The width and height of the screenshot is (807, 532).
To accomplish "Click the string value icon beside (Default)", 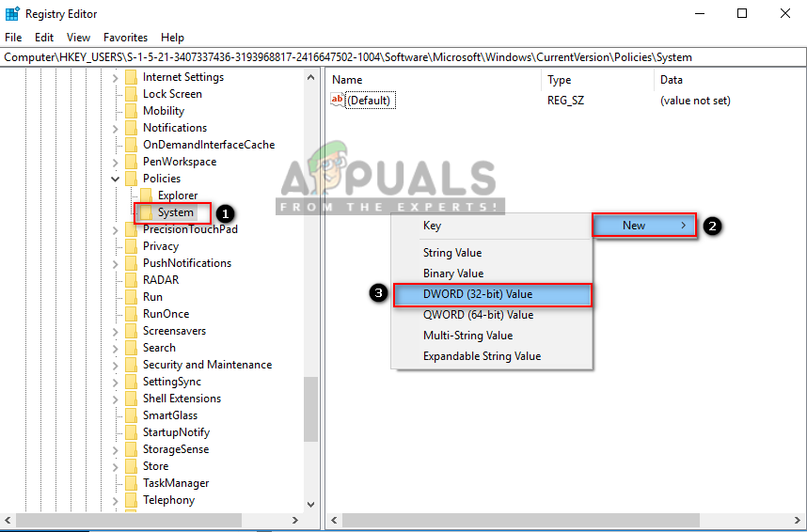I will point(337,100).
